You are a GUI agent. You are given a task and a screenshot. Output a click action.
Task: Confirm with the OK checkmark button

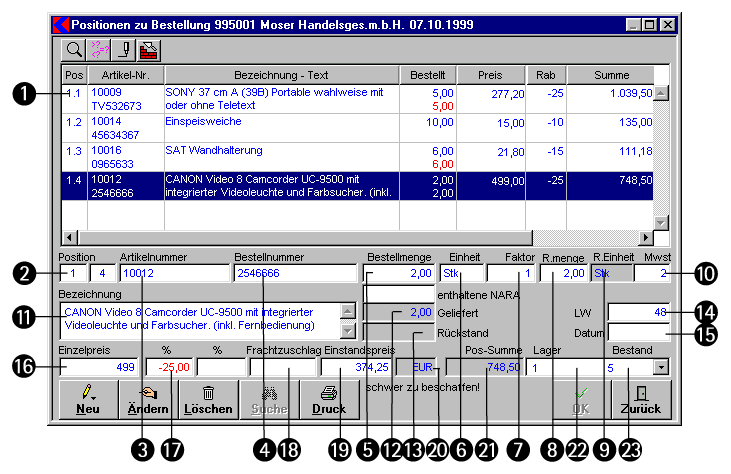click(x=581, y=399)
